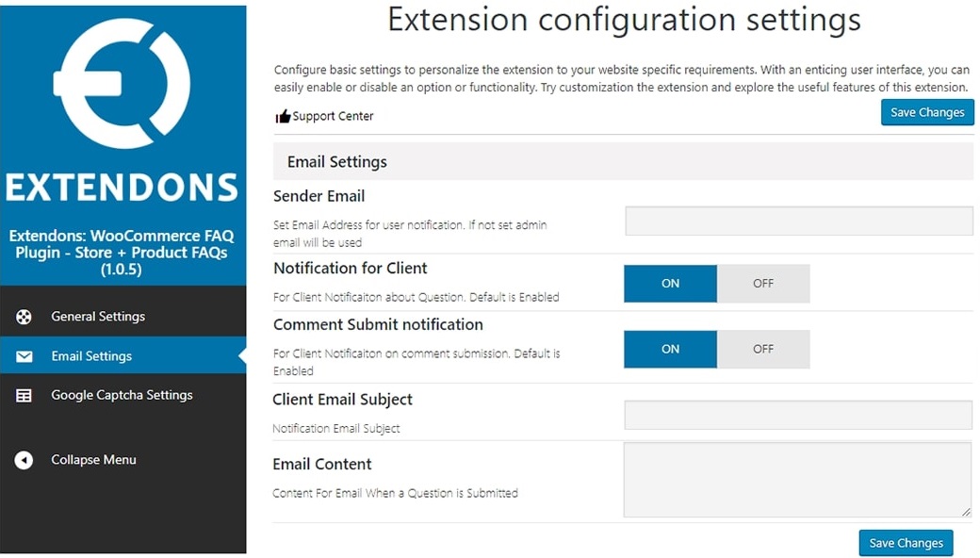Screen dimensions: 980x558
Task: Click the Google Captcha table icon
Action: pyautogui.click(x=24, y=396)
